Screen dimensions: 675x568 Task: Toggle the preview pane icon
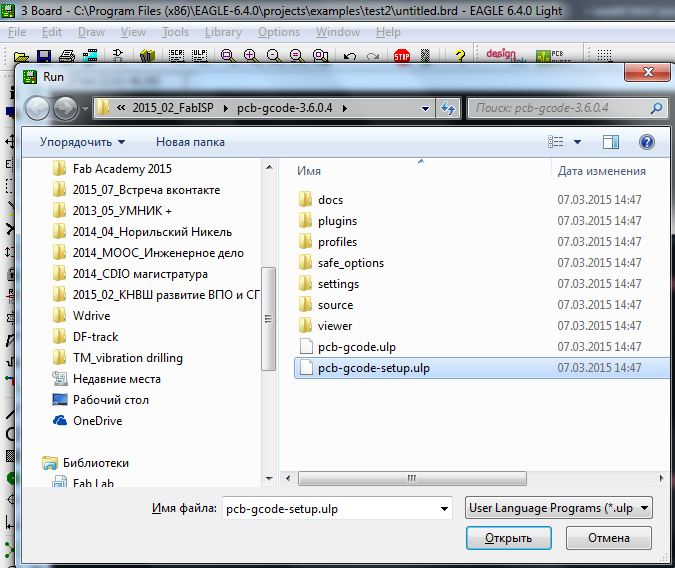pyautogui.click(x=611, y=142)
